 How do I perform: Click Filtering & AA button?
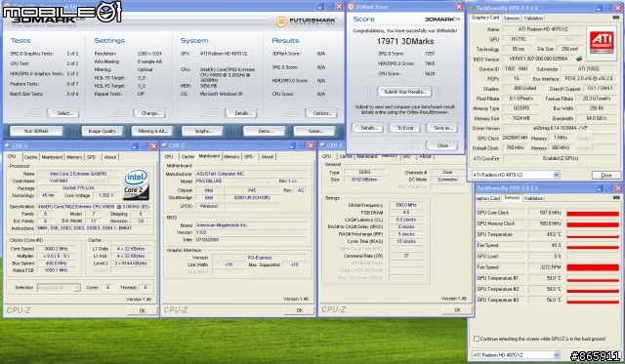(x=153, y=131)
